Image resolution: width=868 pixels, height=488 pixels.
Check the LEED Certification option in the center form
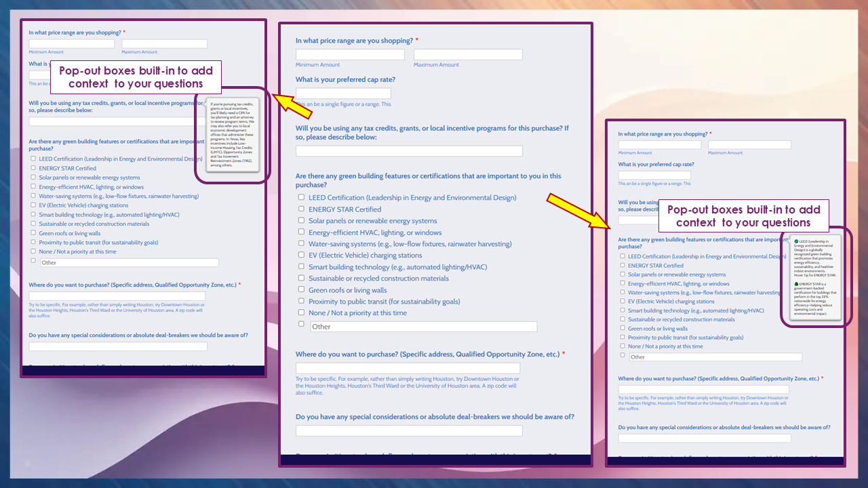(301, 197)
